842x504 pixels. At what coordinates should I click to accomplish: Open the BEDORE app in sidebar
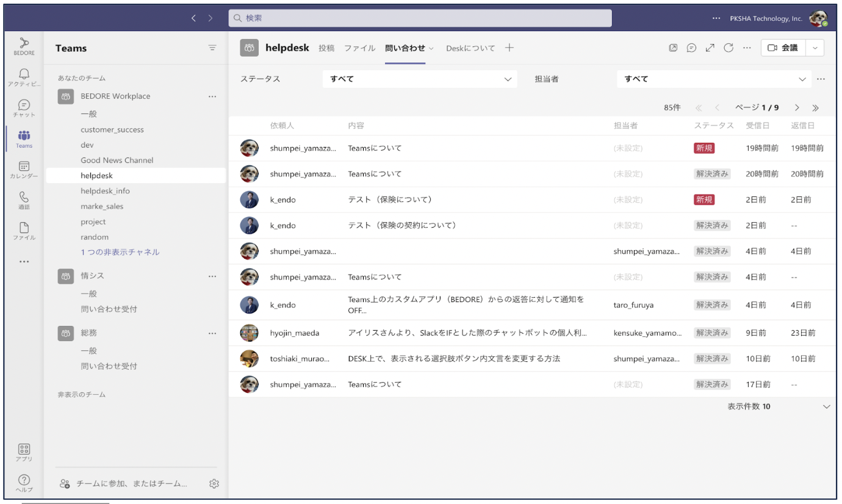coord(24,46)
